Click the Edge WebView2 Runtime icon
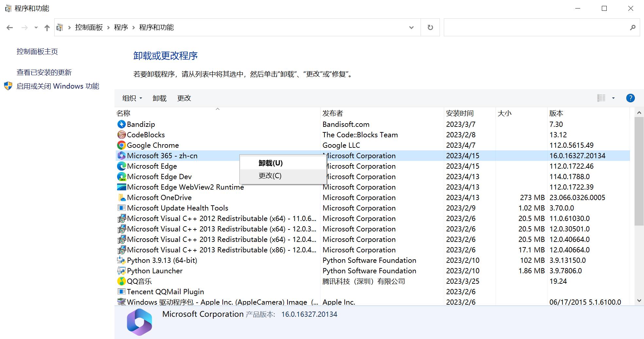This screenshot has width=644, height=339. (x=121, y=187)
